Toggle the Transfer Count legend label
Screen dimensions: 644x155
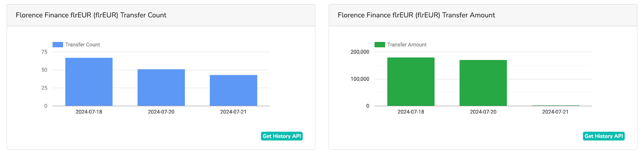pyautogui.click(x=83, y=45)
